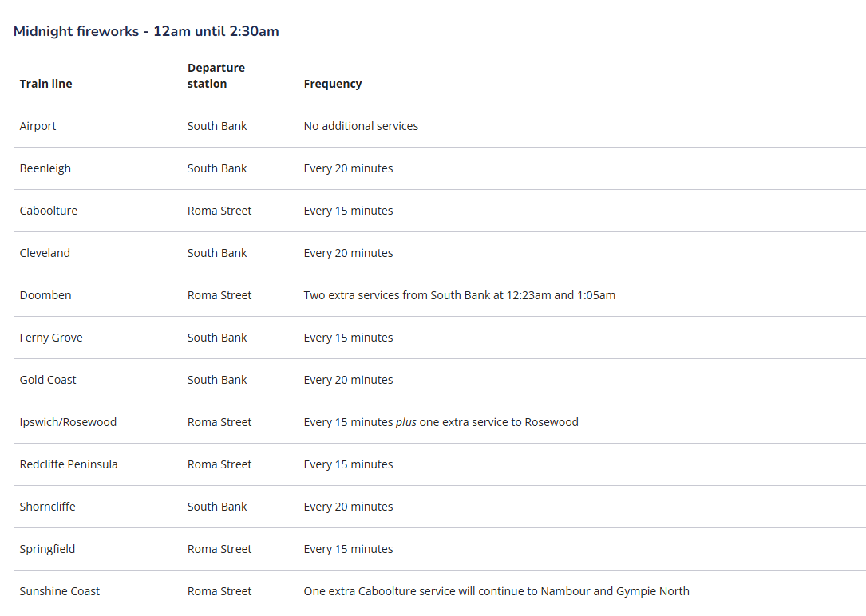Image resolution: width=866 pixels, height=616 pixels.
Task: Click the Midnight fireworks heading
Action: click(x=146, y=32)
